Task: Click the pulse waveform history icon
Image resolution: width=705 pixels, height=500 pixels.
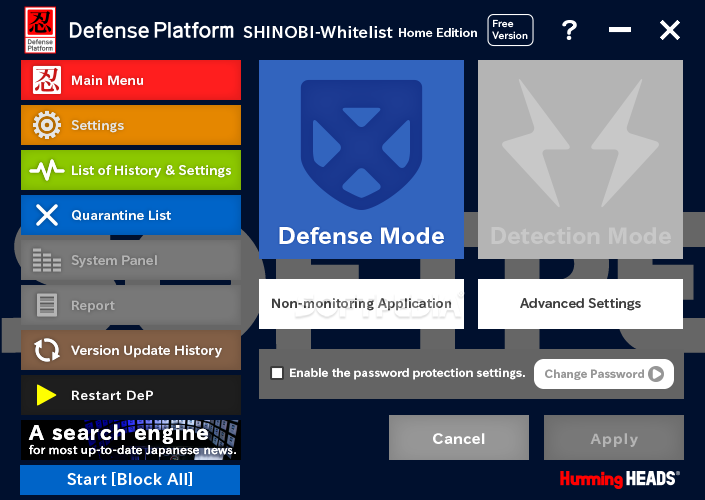Action: 47,170
